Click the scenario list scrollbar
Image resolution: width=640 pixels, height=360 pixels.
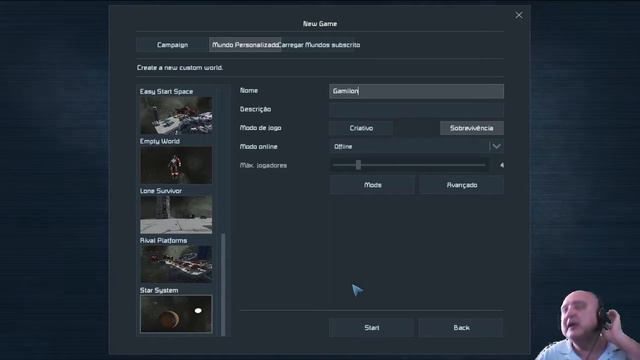tap(223, 284)
